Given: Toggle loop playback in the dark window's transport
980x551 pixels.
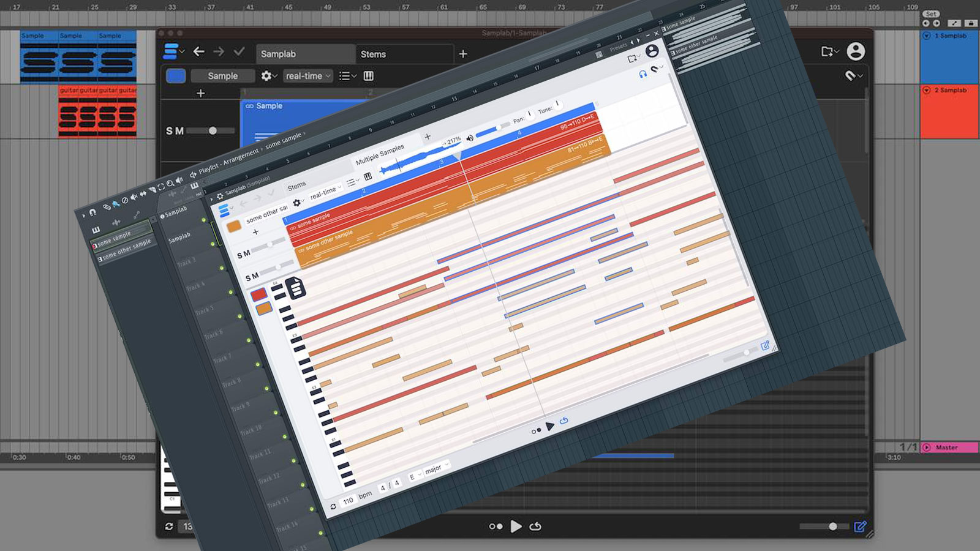Looking at the screenshot, I should click(x=535, y=527).
